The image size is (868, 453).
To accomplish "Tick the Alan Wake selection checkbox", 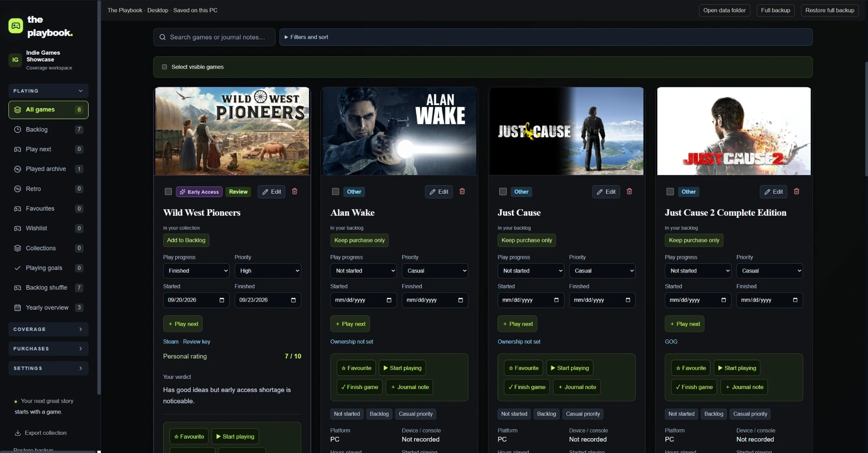I will point(336,192).
